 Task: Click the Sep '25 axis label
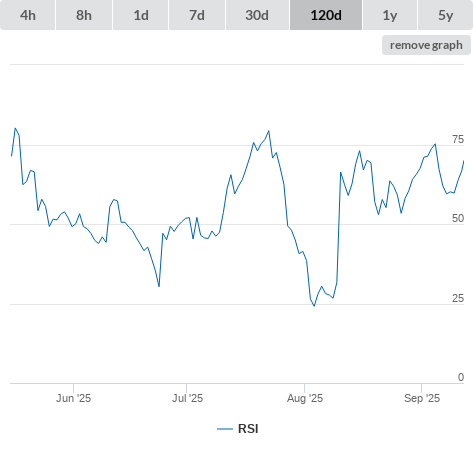pos(422,398)
